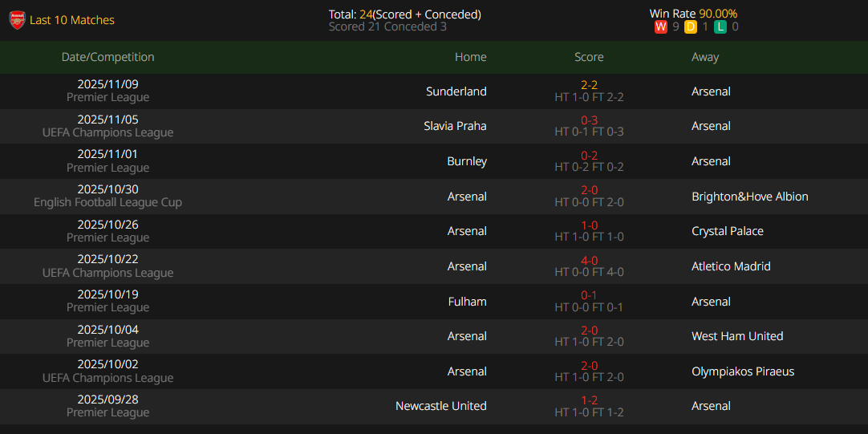Screen dimensions: 868x434
Task: Click the Arsenal club crest icon
Action: click(x=17, y=20)
